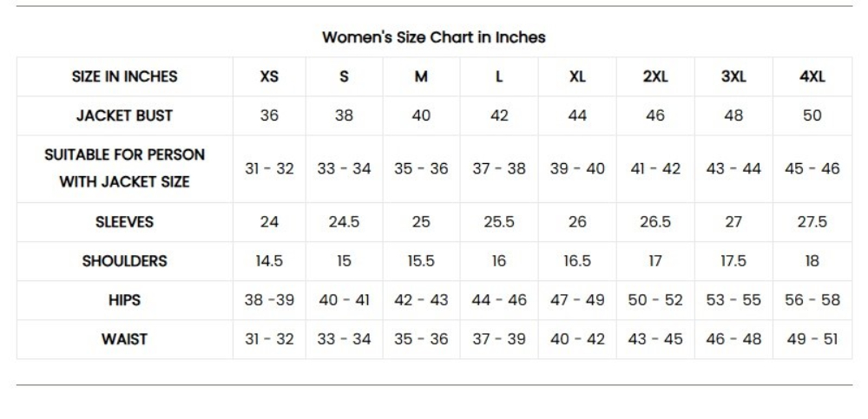Select the M size column header
This screenshot has width=868, height=419.
coord(421,76)
